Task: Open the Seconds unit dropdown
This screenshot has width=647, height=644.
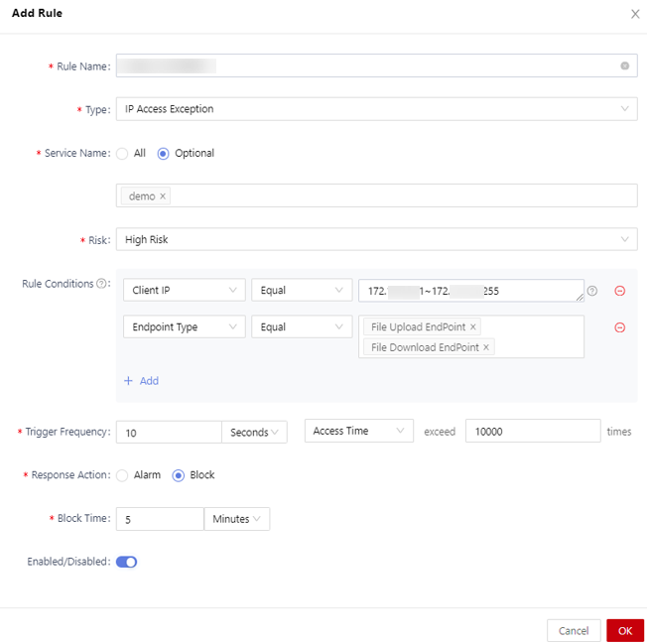Action: (254, 433)
